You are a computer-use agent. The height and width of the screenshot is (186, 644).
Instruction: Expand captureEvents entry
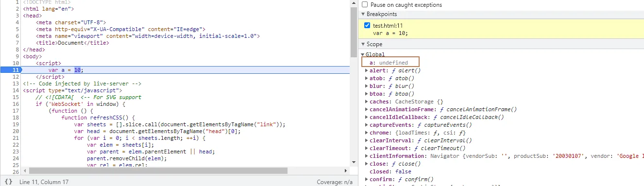click(367, 125)
